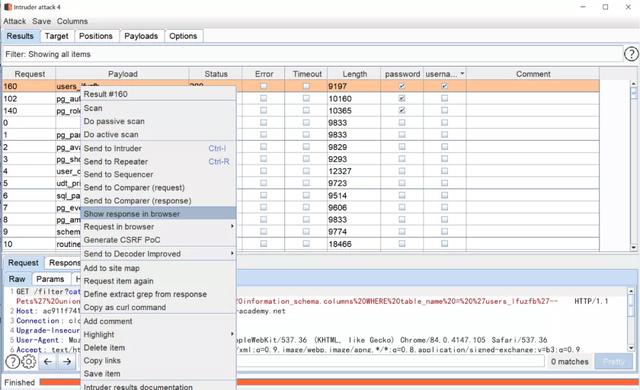Toggle Error checkbox for request 160
The image size is (640, 390).
(264, 86)
